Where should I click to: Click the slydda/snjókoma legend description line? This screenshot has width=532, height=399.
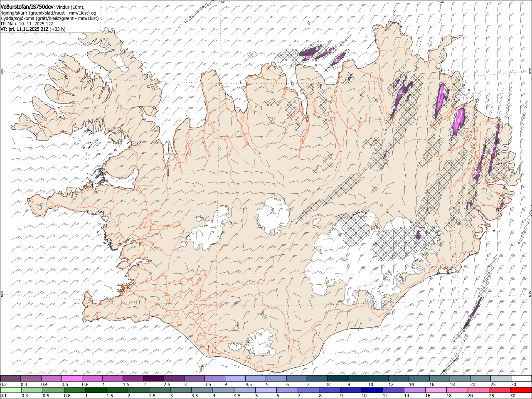(x=49, y=18)
